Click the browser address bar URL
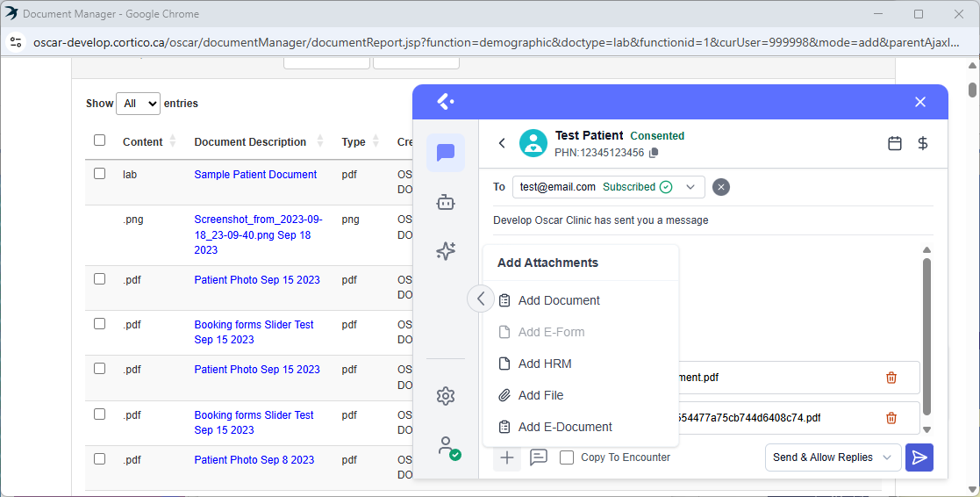 497,42
